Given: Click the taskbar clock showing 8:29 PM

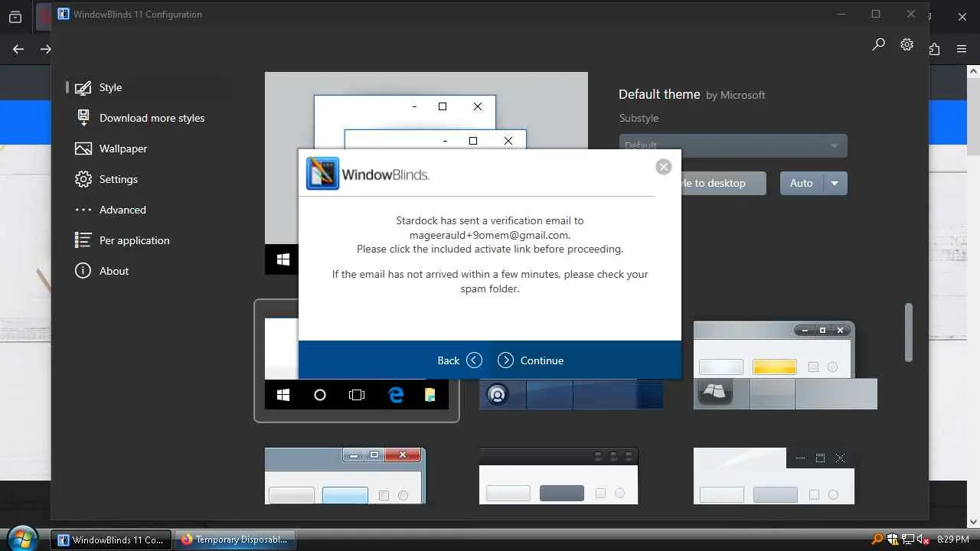Looking at the screenshot, I should 953,540.
